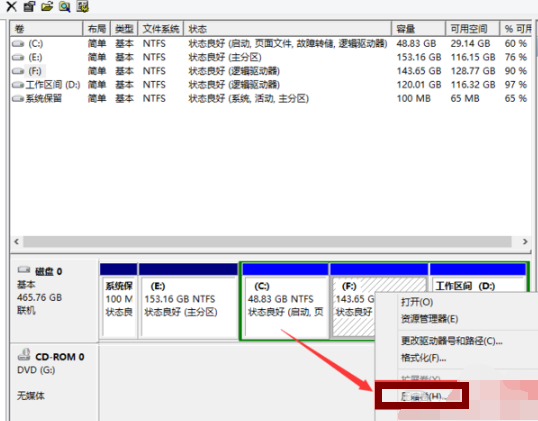
Task: Click the Properties toolbar icon
Action: click(29, 6)
